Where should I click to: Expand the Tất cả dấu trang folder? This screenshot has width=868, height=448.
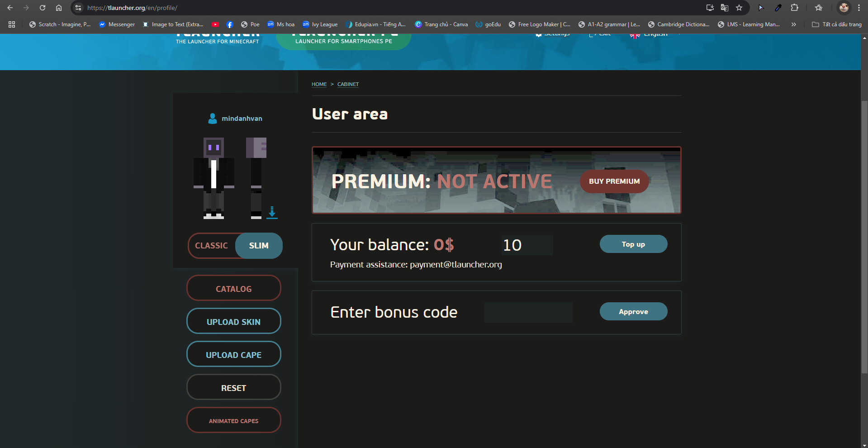coord(837,24)
